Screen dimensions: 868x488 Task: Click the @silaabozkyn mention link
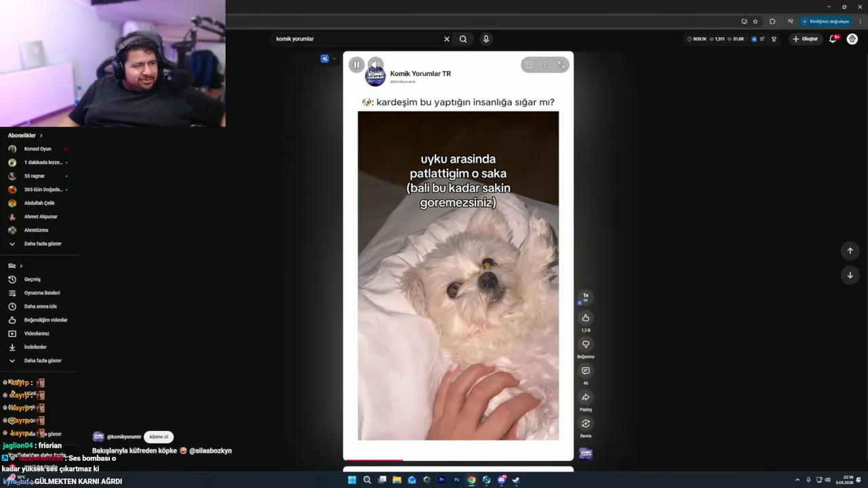click(x=211, y=451)
